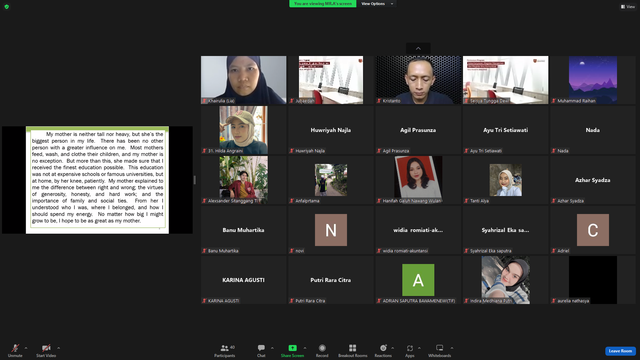Image resolution: width=640 pixels, height=360 pixels.
Task: Open Whiteboards
Action: [x=440, y=350]
